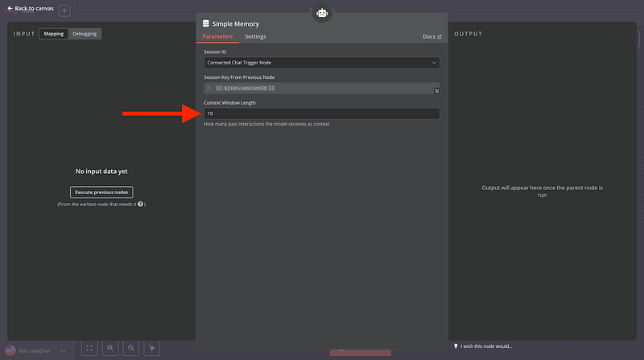644x360 pixels.
Task: Click the Session Key From Previous Node field
Action: click(318, 88)
